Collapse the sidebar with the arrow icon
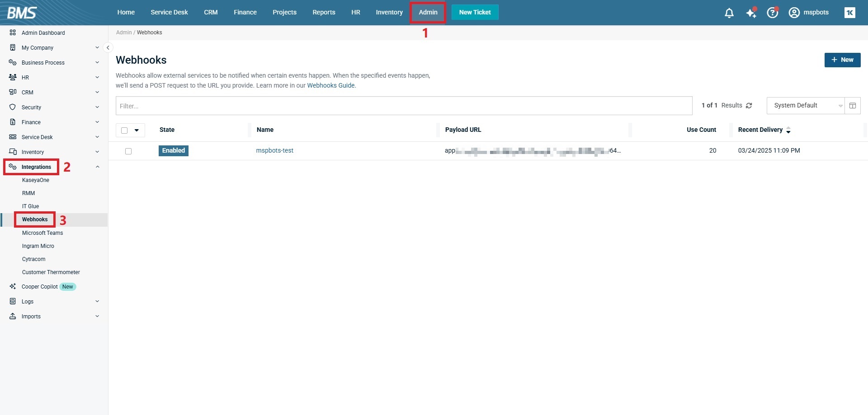 tap(108, 47)
